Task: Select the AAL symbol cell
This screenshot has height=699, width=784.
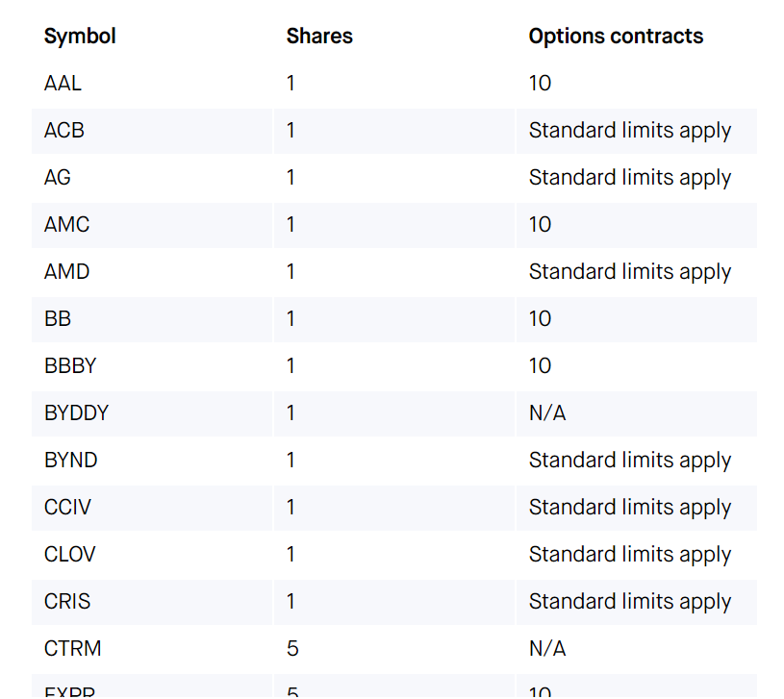Action: tap(152, 84)
